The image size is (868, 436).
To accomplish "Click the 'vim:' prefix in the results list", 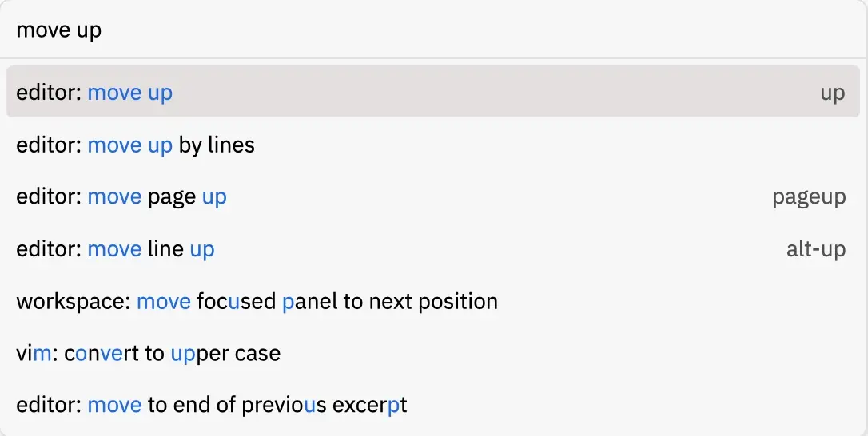I will click(37, 353).
